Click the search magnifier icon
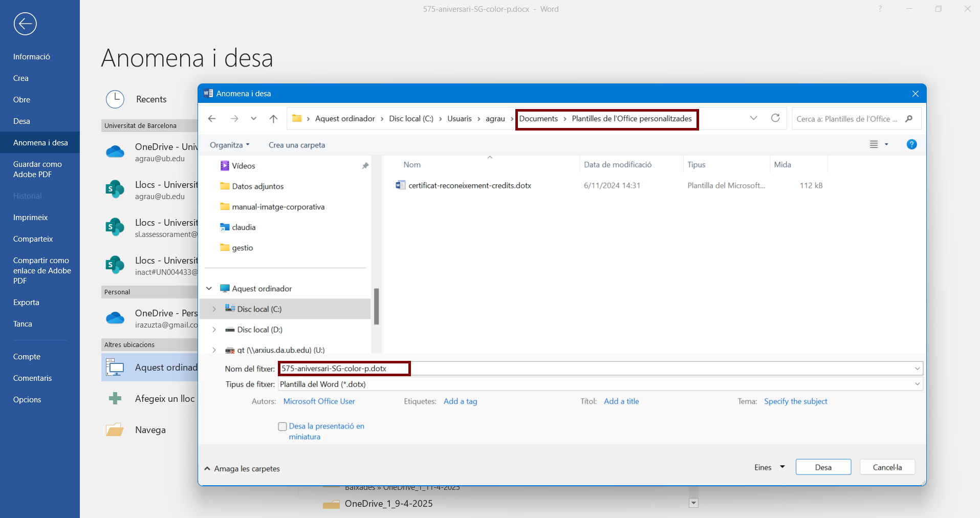 [909, 119]
